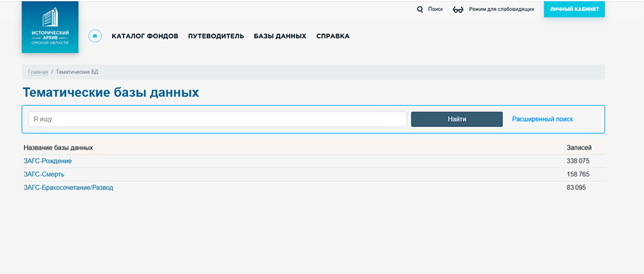Click Поиск text in header
The width and height of the screenshot is (644, 274).
click(435, 9)
